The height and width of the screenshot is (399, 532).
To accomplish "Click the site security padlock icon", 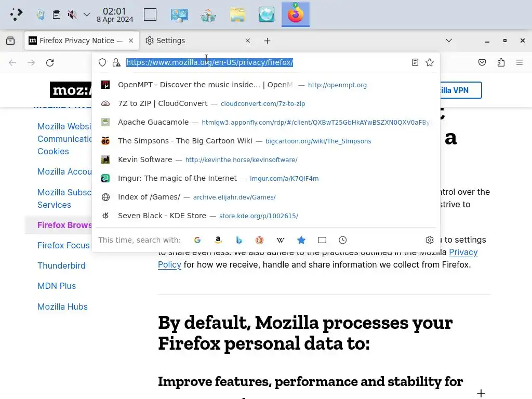I will coord(116,62).
